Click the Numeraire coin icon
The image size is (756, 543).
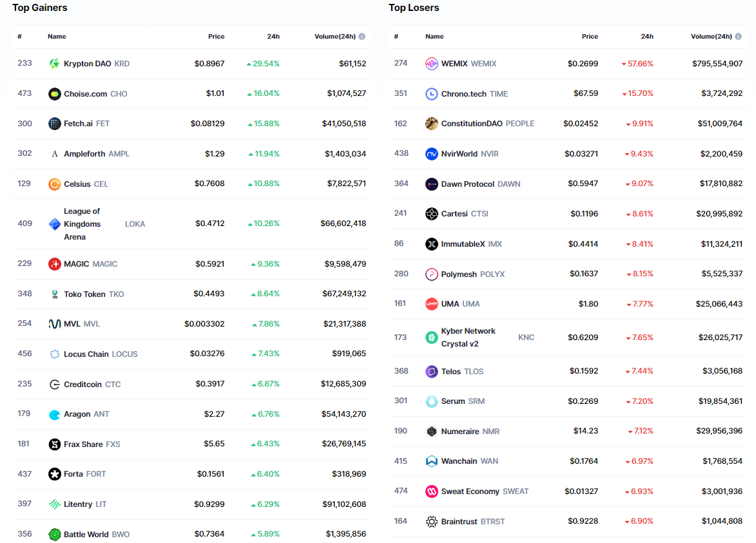pos(432,432)
